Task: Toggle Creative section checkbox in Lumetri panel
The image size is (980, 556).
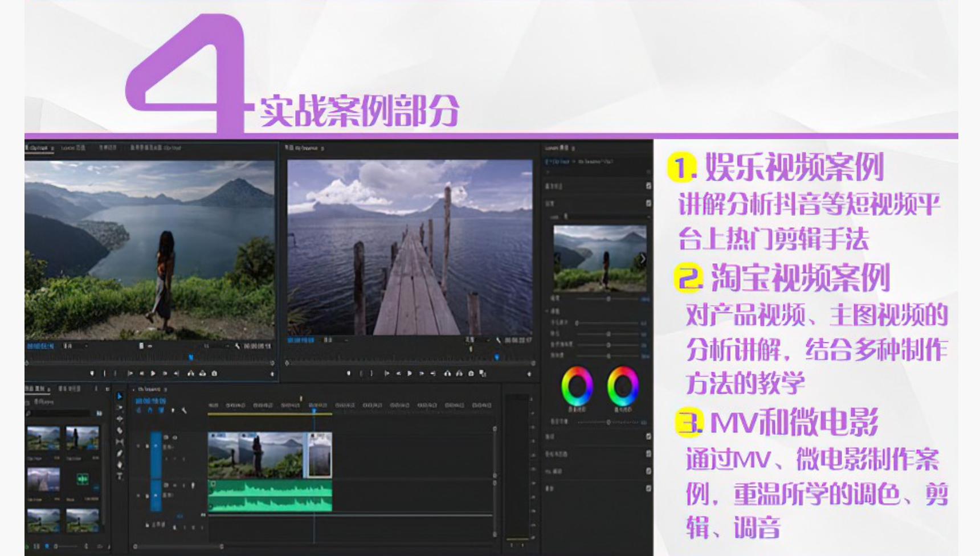Action: pos(648,203)
